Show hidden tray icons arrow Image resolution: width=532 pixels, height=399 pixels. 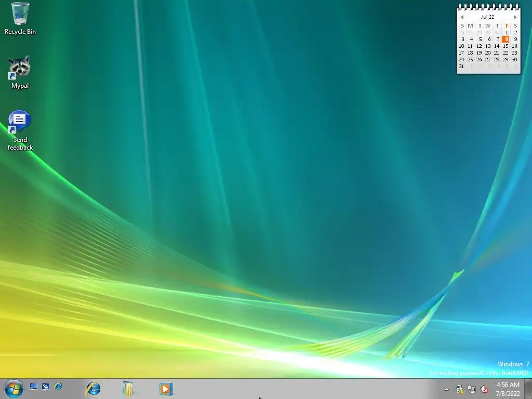pos(446,389)
